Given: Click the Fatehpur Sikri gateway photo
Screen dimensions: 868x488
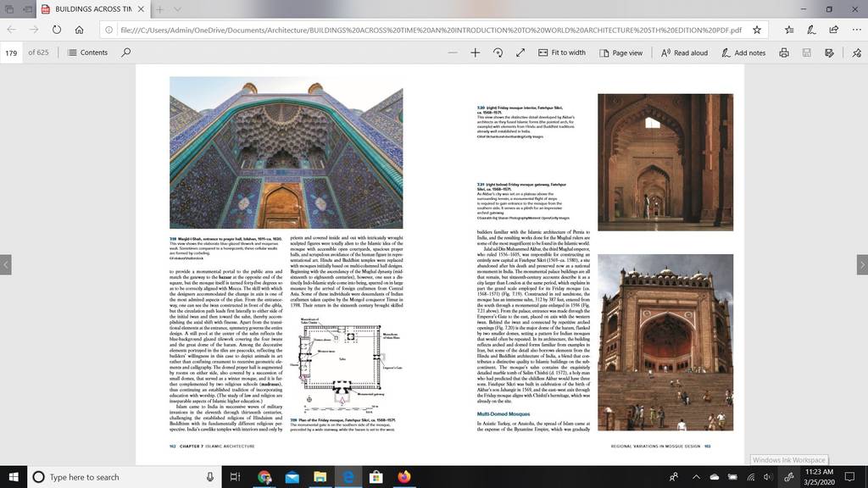Looking at the screenshot, I should (665, 342).
